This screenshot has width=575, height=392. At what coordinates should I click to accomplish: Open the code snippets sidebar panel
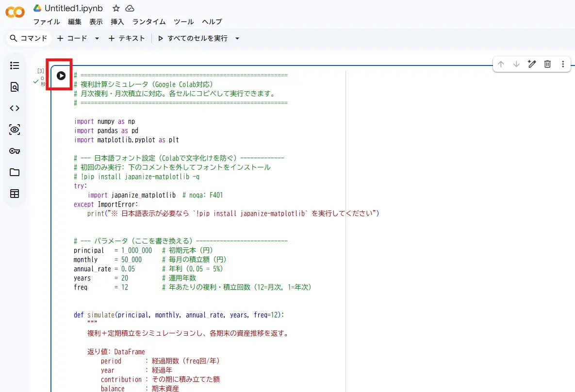point(15,108)
